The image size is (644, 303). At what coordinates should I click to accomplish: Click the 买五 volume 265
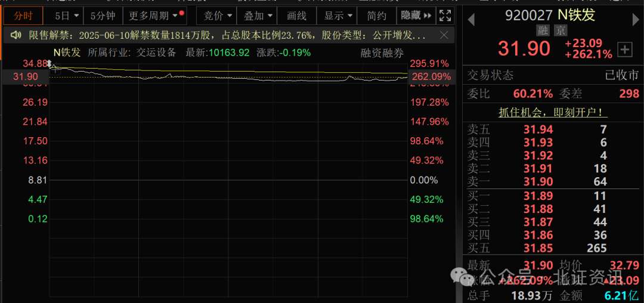tap(597, 248)
